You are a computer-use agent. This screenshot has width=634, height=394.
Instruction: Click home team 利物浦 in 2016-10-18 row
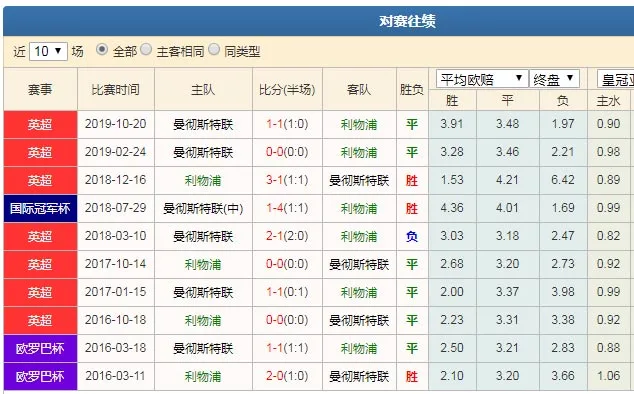pyautogui.click(x=203, y=320)
